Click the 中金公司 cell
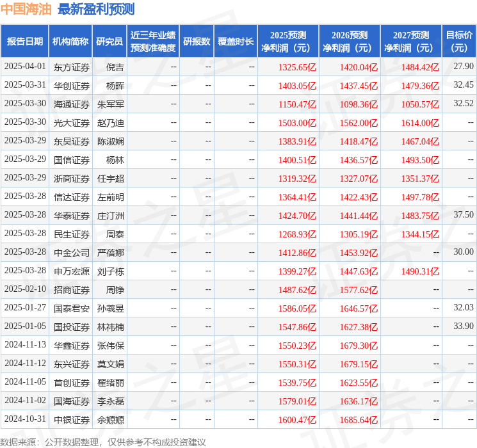The height and width of the screenshot is (448, 477). pos(72,253)
